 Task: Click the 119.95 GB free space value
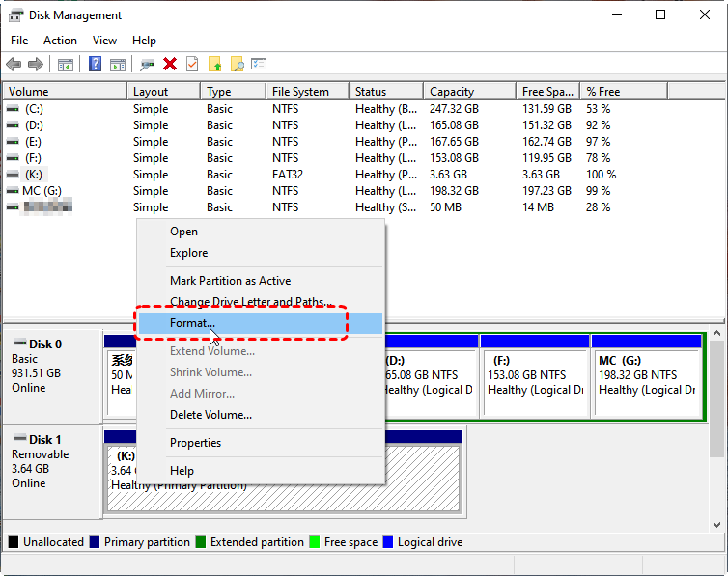coord(546,158)
